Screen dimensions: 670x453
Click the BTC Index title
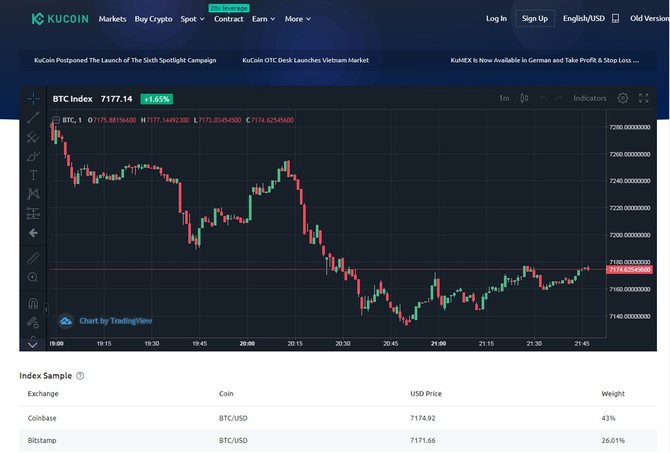coord(72,99)
